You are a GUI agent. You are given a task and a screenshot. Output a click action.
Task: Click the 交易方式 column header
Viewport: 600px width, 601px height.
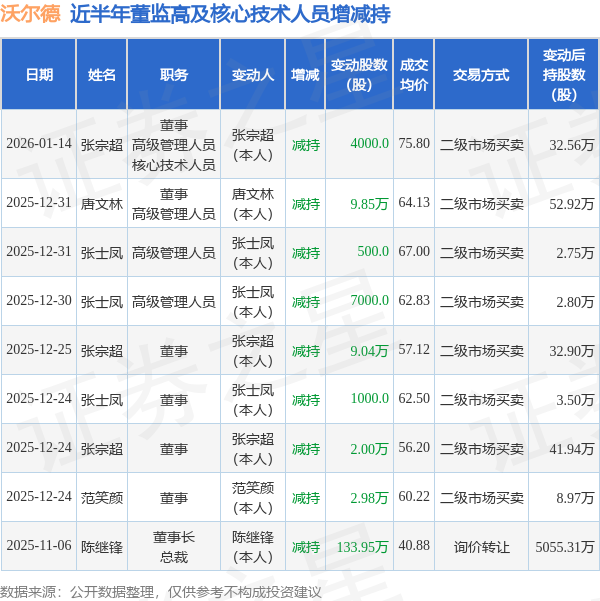click(481, 75)
